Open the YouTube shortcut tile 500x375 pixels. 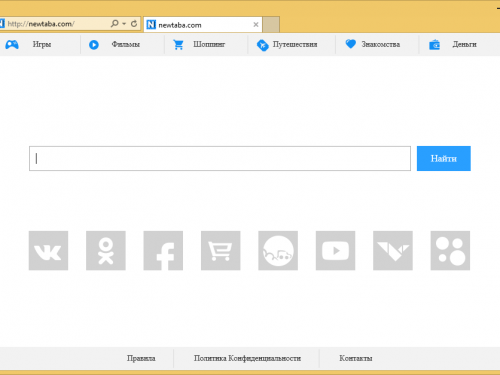335,250
